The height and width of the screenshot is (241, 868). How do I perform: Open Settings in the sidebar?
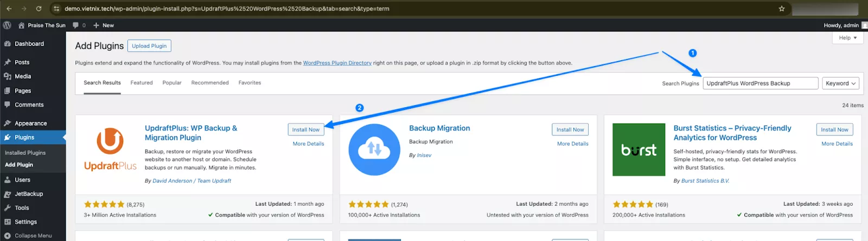[25, 222]
